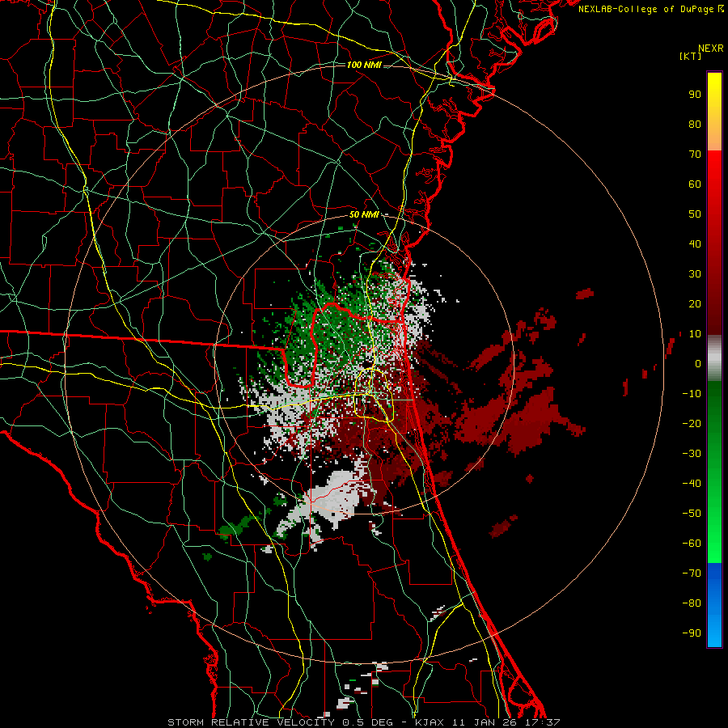Click the 17:37 timestamp in the caption

542,722
